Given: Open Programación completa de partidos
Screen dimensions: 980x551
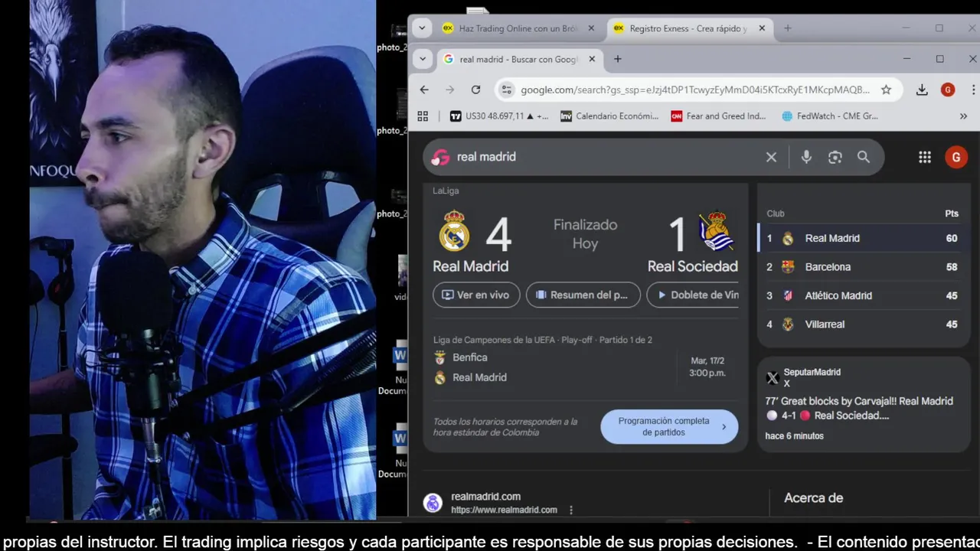Looking at the screenshot, I should [669, 427].
